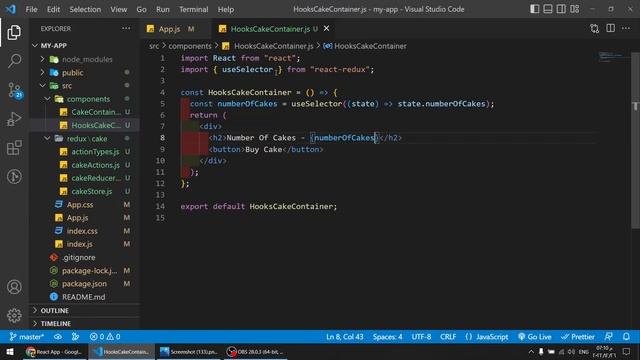Image resolution: width=640 pixels, height=360 pixels.
Task: Click the editor vertical scrollbar
Action: coord(635,139)
